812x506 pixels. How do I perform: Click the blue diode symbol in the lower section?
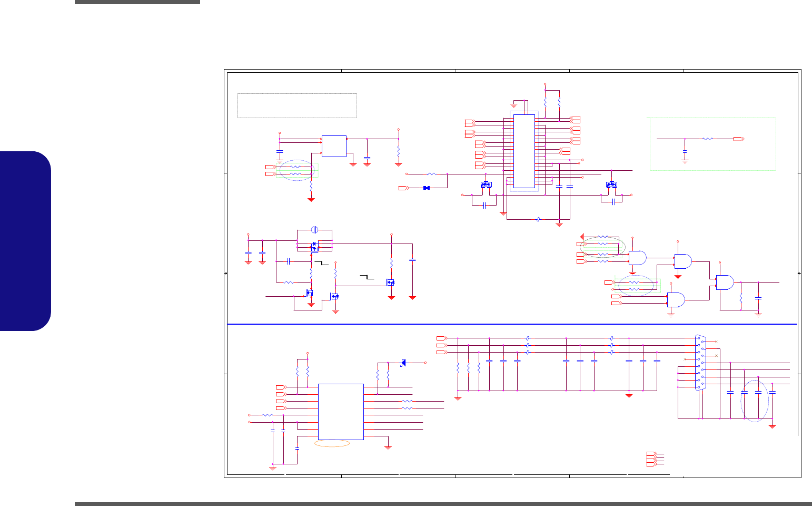tap(403, 362)
